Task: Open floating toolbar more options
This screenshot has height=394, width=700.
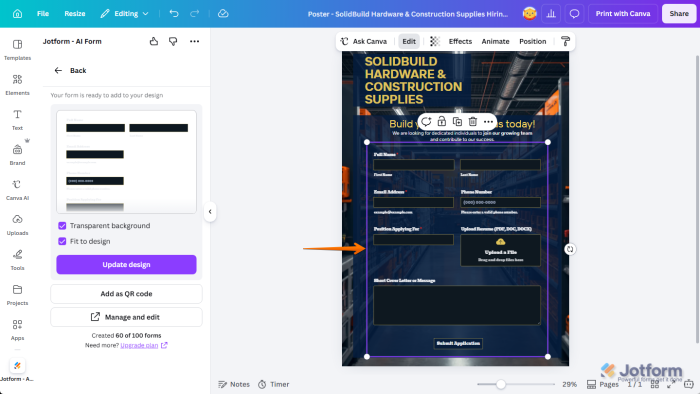Action: [x=488, y=121]
